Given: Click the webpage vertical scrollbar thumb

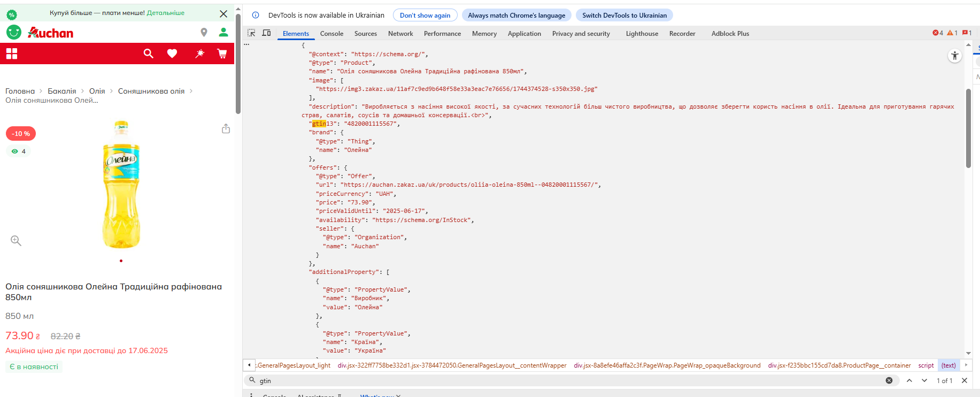Looking at the screenshot, I should (x=238, y=64).
